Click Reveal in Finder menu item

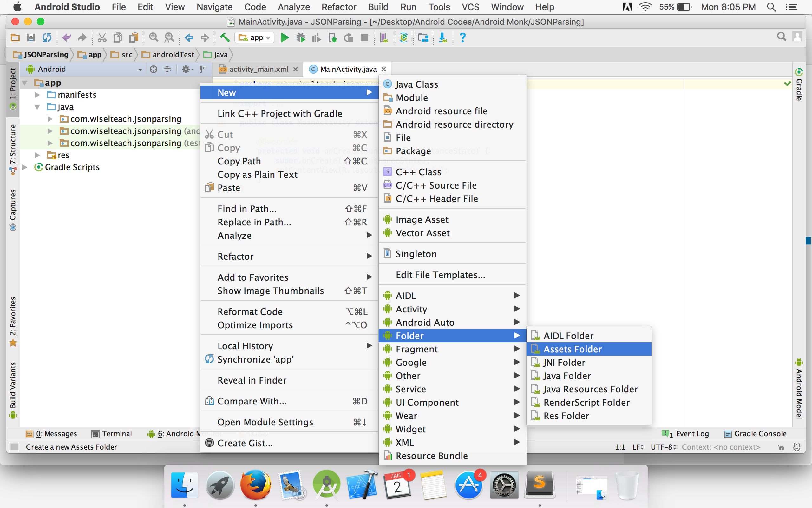click(x=289, y=380)
